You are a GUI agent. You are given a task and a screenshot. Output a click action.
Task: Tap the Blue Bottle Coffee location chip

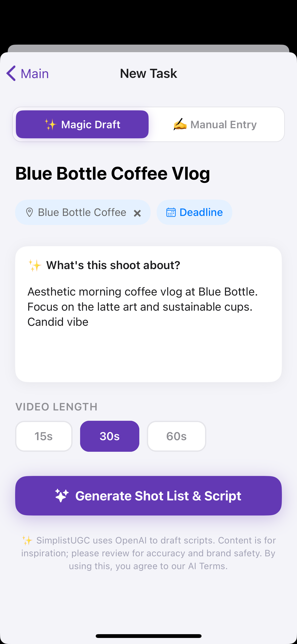pos(82,212)
